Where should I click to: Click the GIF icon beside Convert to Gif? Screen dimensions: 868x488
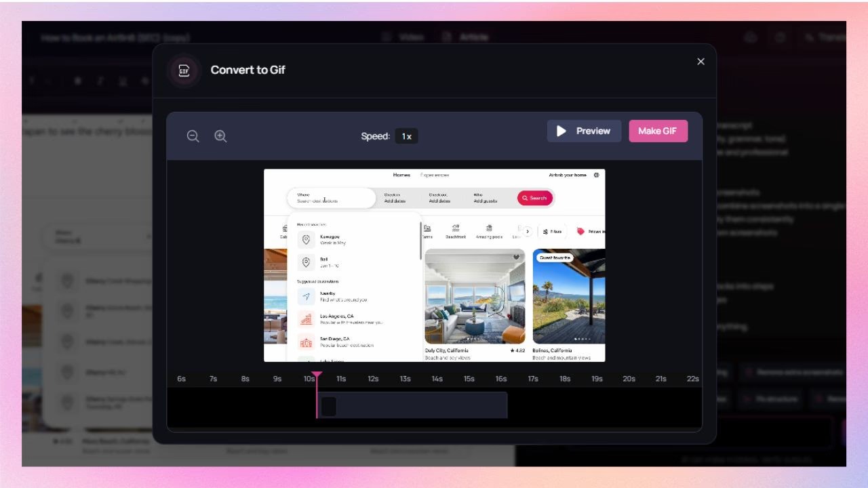click(184, 70)
